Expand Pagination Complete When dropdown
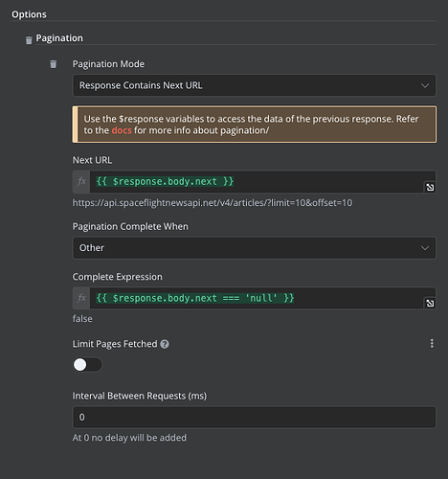Viewport: 448px width, 479px height. (x=254, y=248)
